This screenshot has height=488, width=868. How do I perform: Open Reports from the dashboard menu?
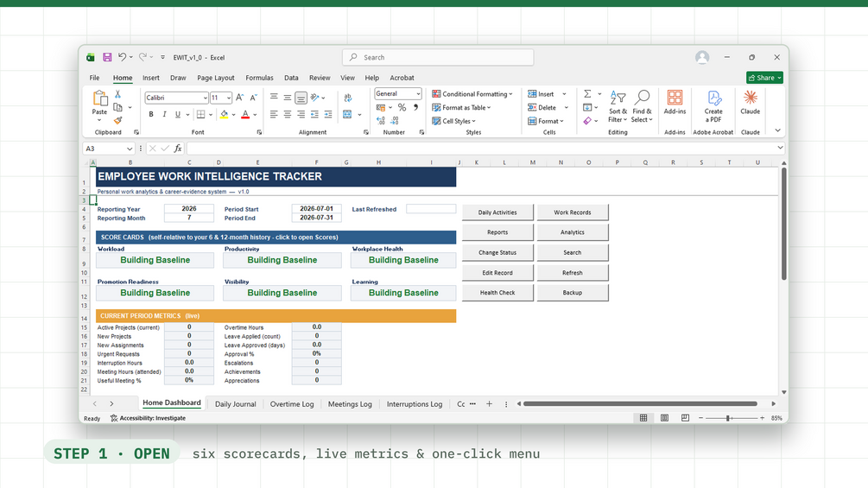click(x=497, y=232)
